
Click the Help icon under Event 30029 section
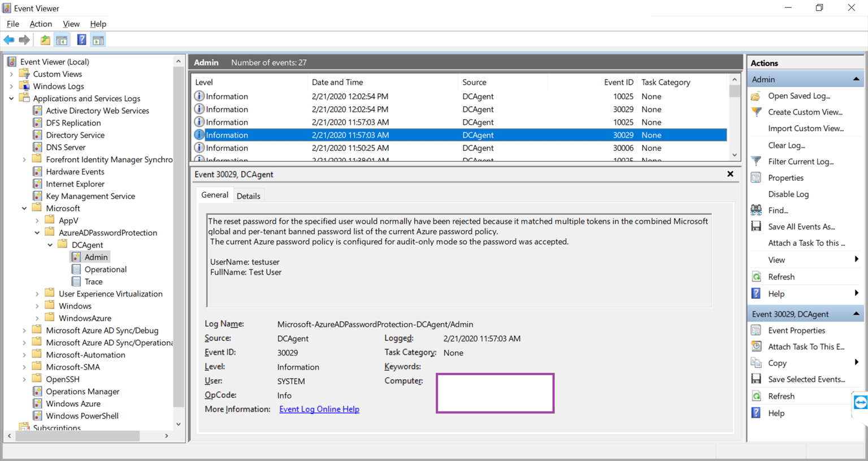pos(756,413)
